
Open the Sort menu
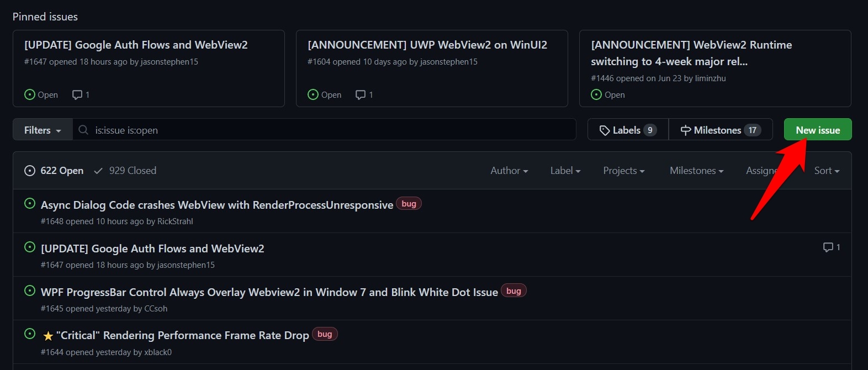click(x=826, y=171)
